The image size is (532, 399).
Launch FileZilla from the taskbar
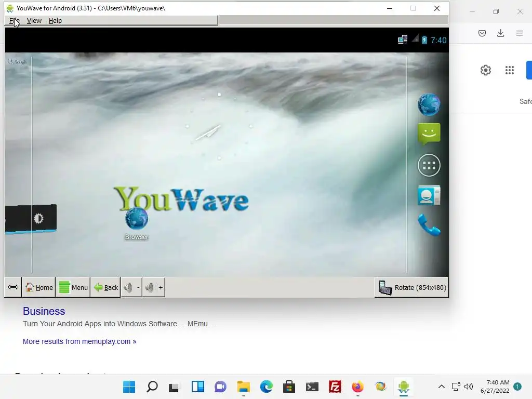click(x=335, y=387)
